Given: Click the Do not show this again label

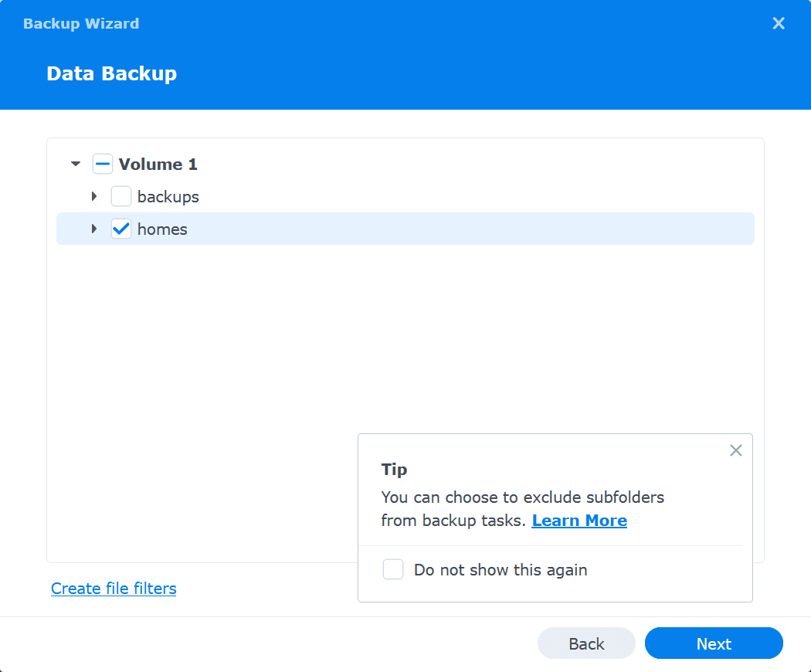Looking at the screenshot, I should tap(501, 570).
